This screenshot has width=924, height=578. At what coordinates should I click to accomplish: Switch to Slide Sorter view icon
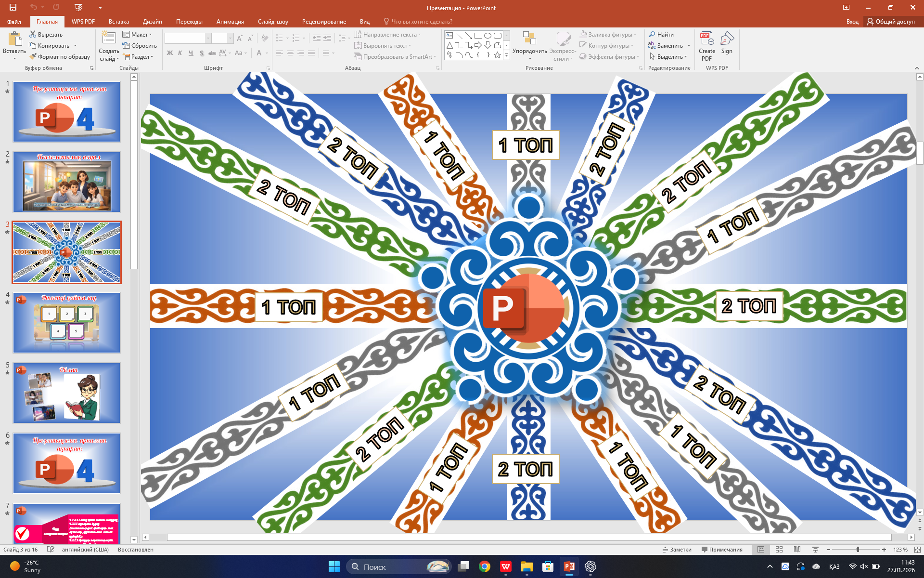point(779,550)
